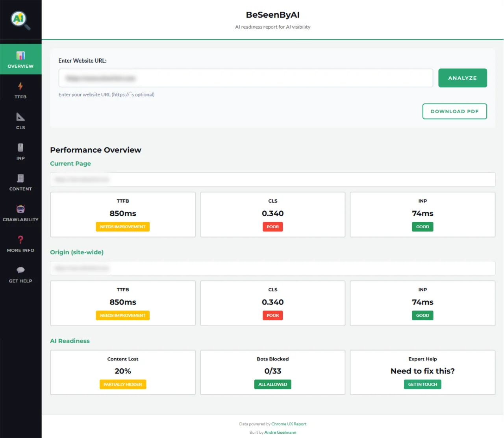Open the Content section in the sidebar
504x438 pixels.
pos(20,182)
